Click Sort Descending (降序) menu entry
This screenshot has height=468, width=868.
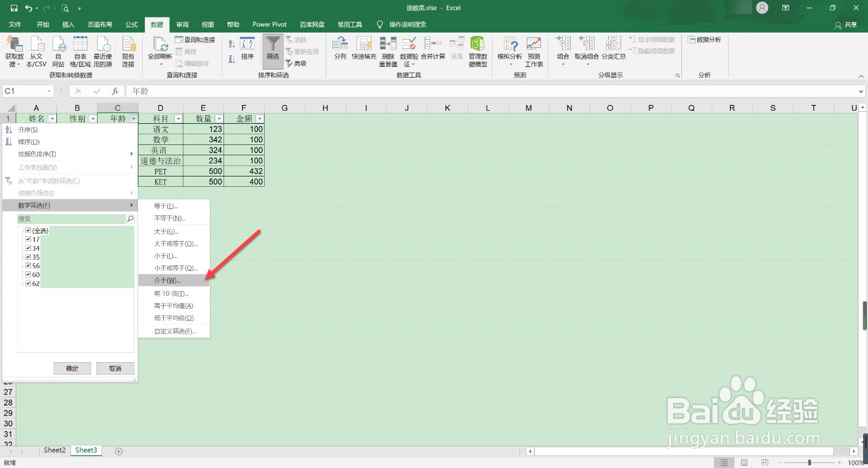69,142
